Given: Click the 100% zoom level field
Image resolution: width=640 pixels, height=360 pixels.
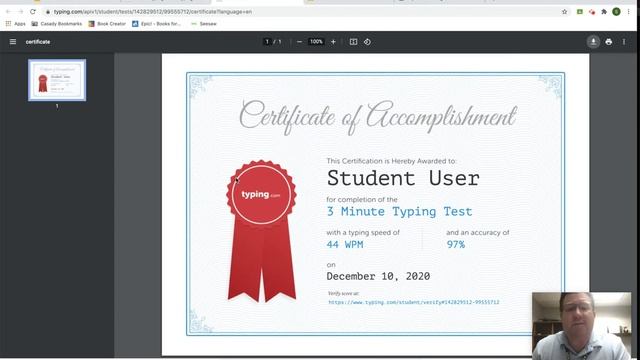Looking at the screenshot, I should click(x=316, y=42).
